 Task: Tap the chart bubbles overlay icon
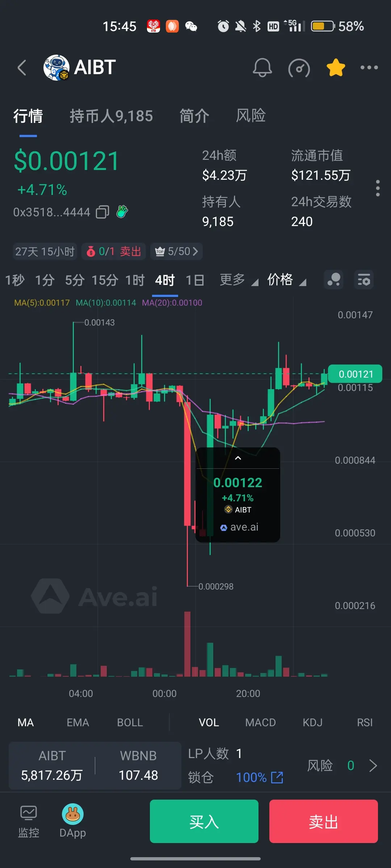pyautogui.click(x=333, y=280)
